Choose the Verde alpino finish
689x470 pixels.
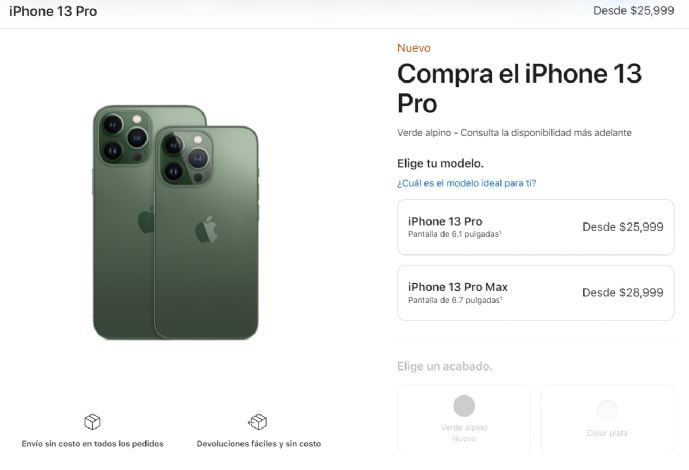[464, 419]
